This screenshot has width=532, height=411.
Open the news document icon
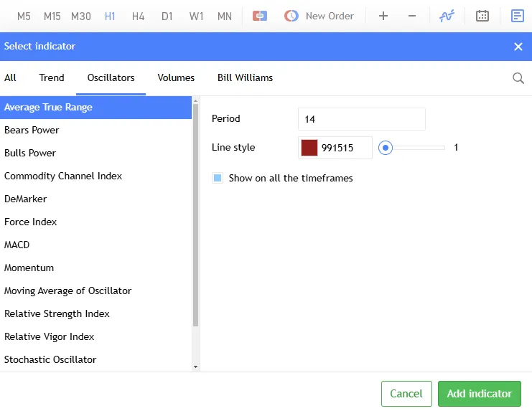tap(518, 16)
